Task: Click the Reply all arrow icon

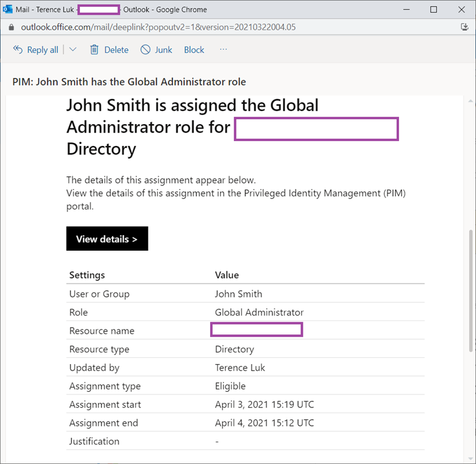Action: (x=18, y=50)
